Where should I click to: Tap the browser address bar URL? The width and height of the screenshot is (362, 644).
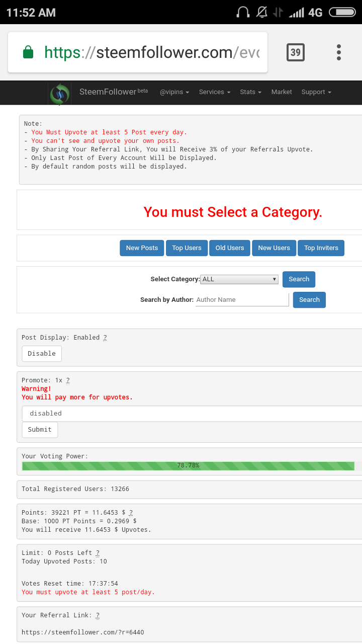coord(152,52)
